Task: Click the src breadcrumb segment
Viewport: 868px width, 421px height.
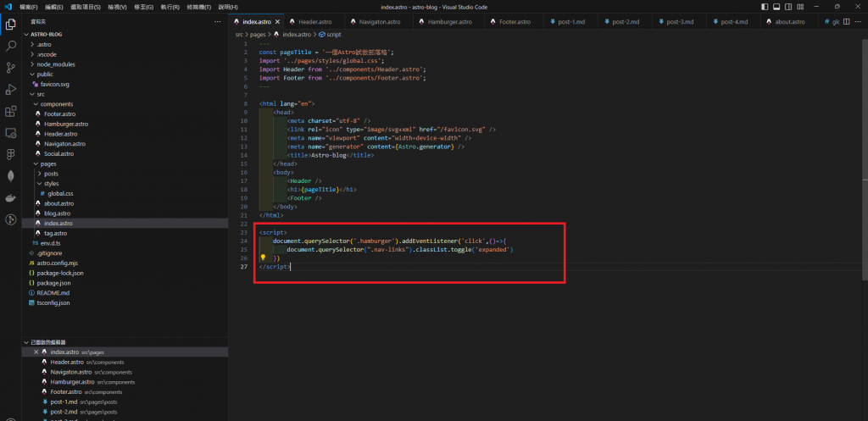Action: pos(239,34)
